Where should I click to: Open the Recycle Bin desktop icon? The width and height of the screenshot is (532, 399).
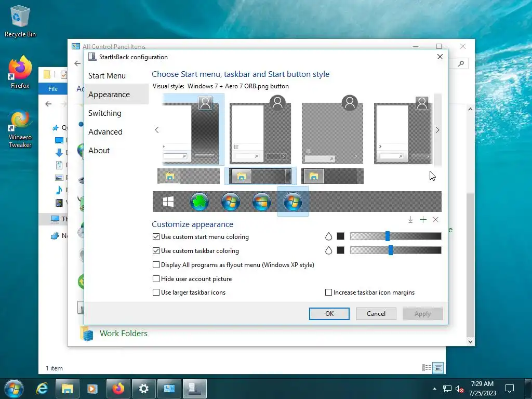[20, 22]
